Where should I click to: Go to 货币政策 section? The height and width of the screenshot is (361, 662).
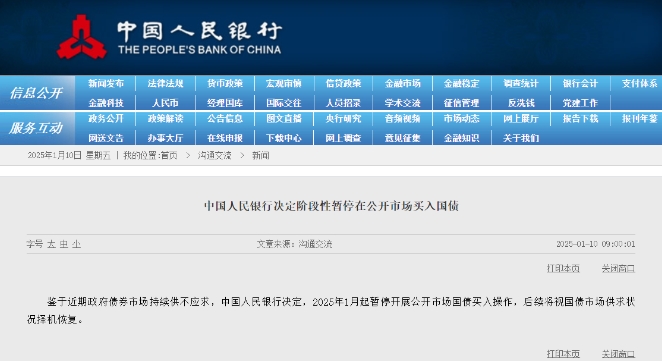click(x=225, y=84)
